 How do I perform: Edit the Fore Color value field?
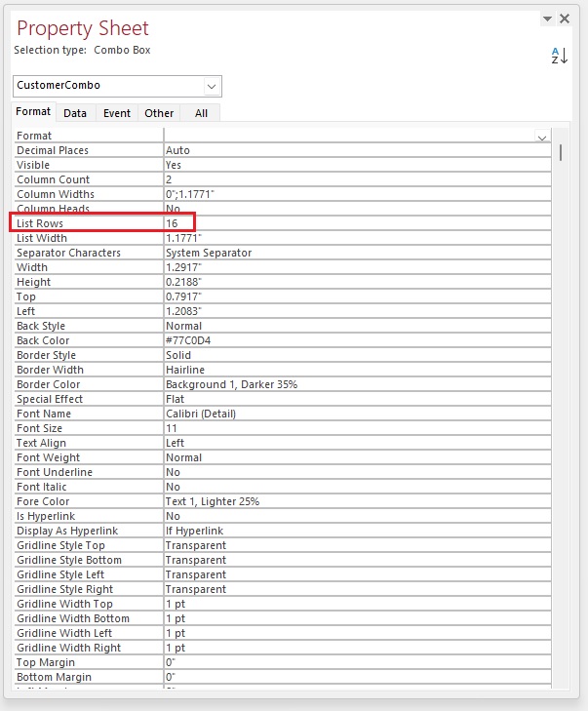(357, 501)
